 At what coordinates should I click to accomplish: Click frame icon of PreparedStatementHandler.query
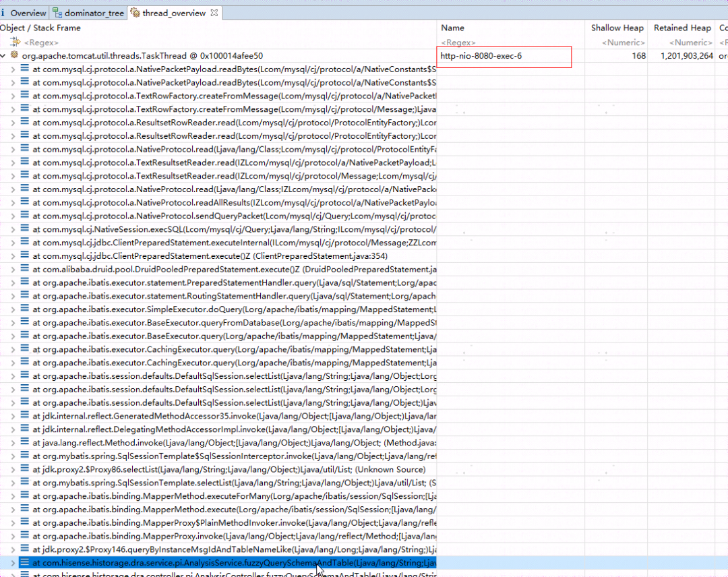click(x=25, y=282)
